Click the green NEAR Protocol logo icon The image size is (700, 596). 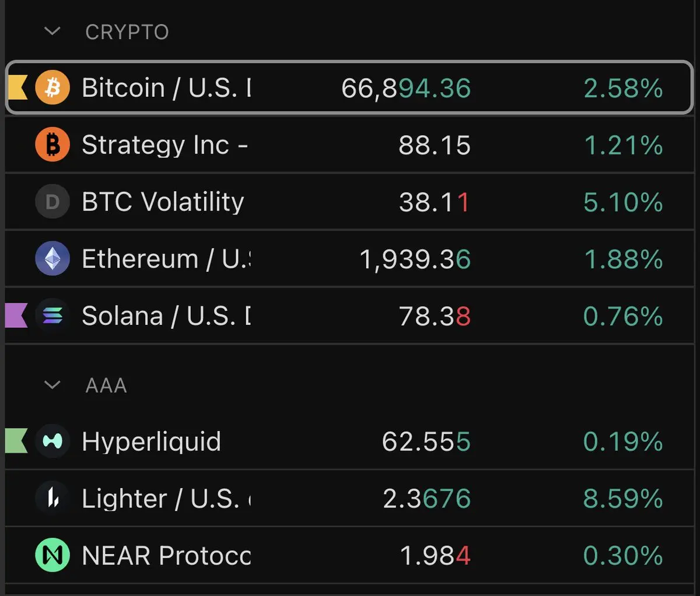coord(52,555)
